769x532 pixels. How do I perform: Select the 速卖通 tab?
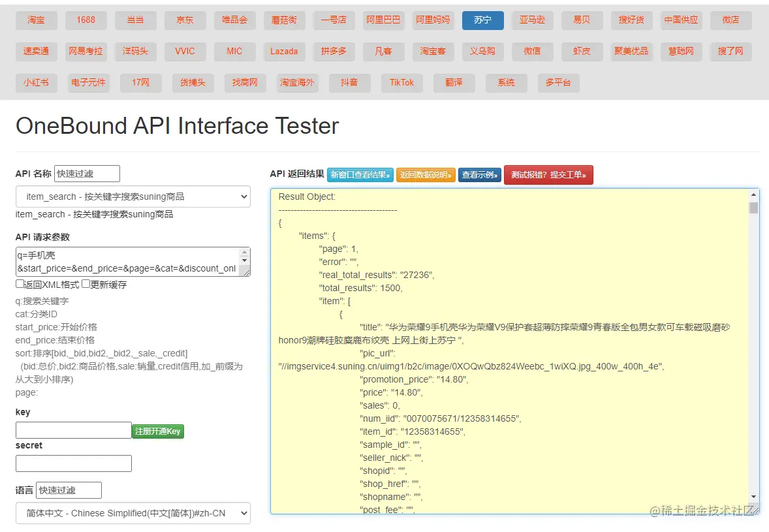tap(37, 52)
